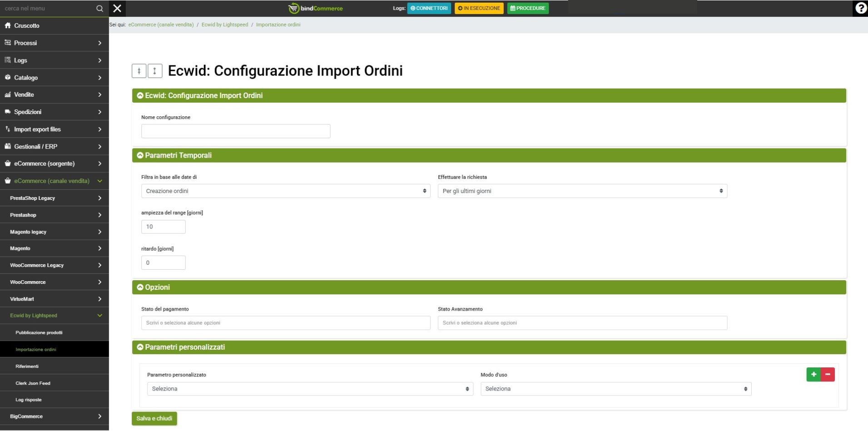Open the Effettuare la richiesta dropdown
Screen dimensions: 868x431
[582, 191]
